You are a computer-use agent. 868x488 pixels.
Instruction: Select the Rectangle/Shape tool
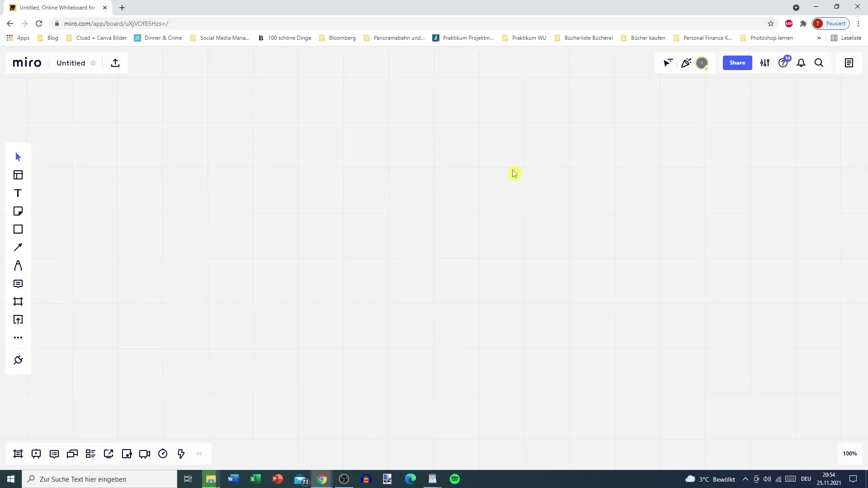pyautogui.click(x=18, y=230)
